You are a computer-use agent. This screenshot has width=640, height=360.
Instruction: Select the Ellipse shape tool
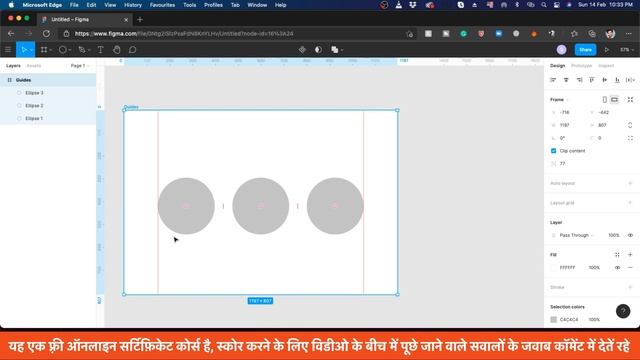[x=62, y=50]
